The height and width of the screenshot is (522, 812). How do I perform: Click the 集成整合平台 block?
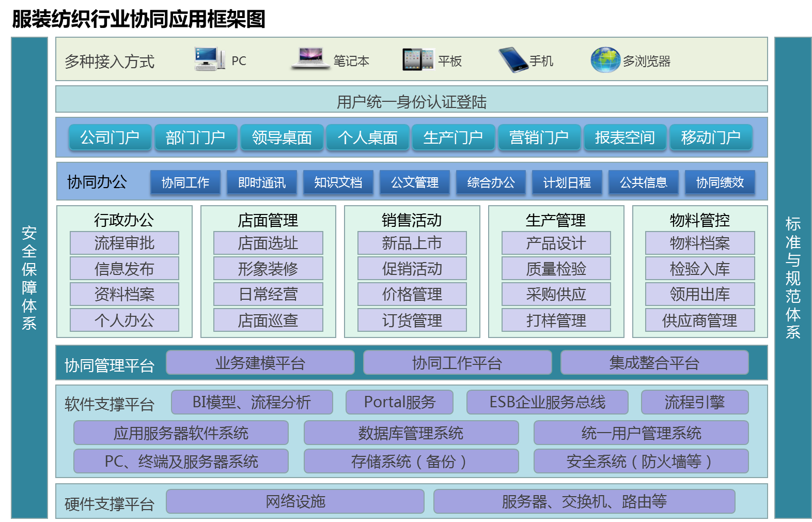[x=654, y=362]
